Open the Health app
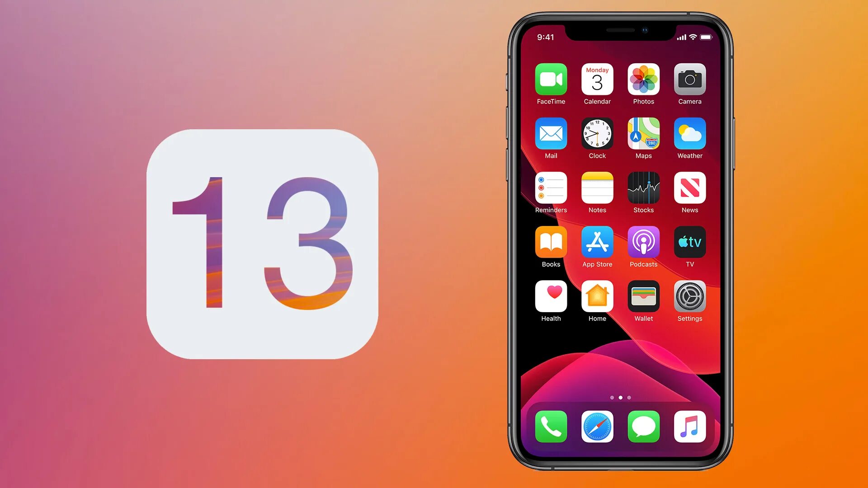The width and height of the screenshot is (868, 488). tap(550, 297)
